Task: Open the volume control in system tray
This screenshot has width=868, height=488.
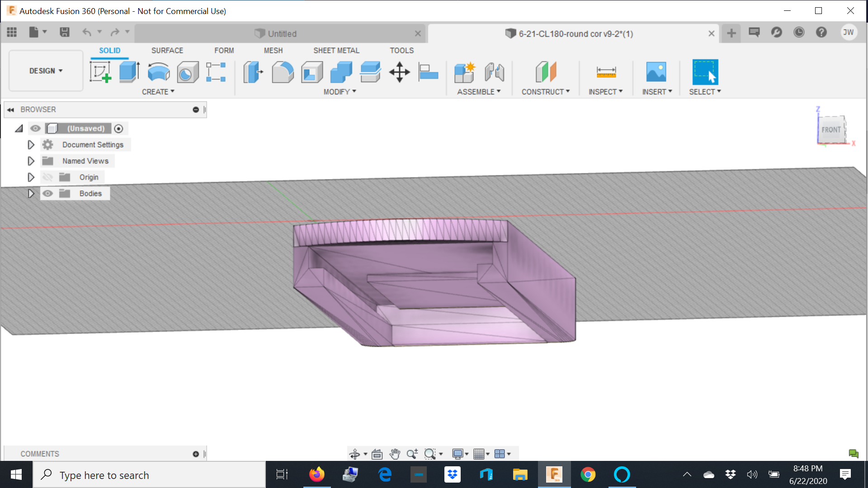Action: click(x=752, y=474)
